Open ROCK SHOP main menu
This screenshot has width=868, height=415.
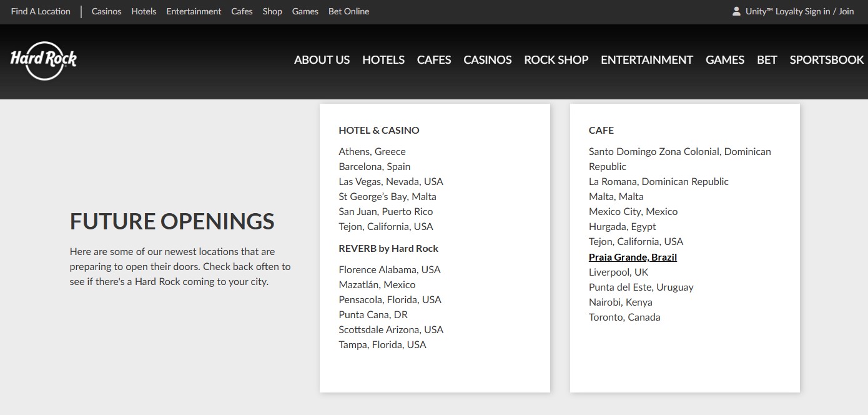[x=556, y=60]
